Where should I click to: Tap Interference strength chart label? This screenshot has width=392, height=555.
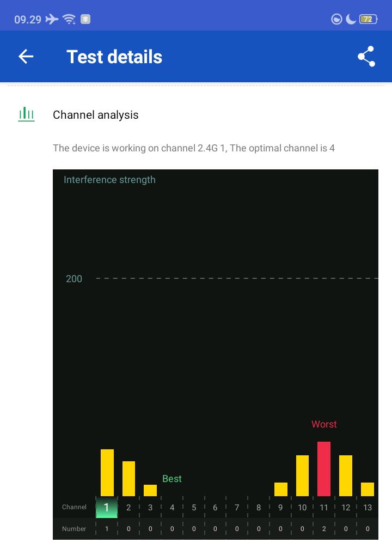coord(109,180)
